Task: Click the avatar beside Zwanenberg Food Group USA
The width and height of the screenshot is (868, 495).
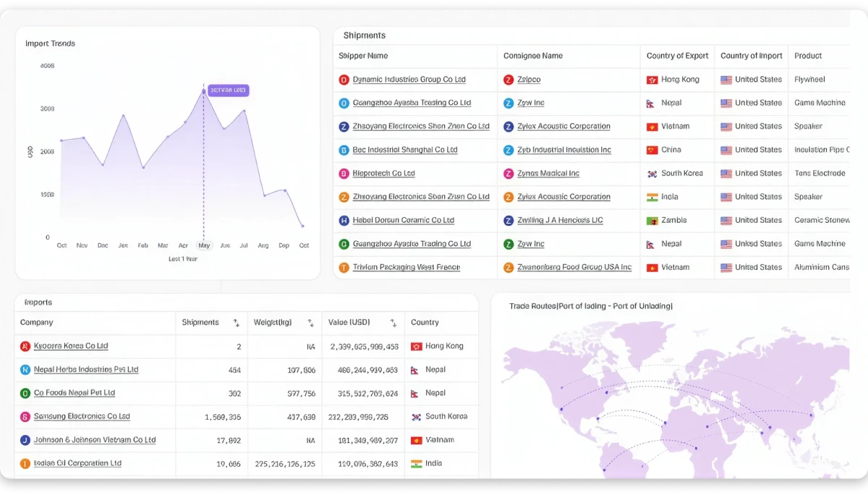Action: coord(509,268)
